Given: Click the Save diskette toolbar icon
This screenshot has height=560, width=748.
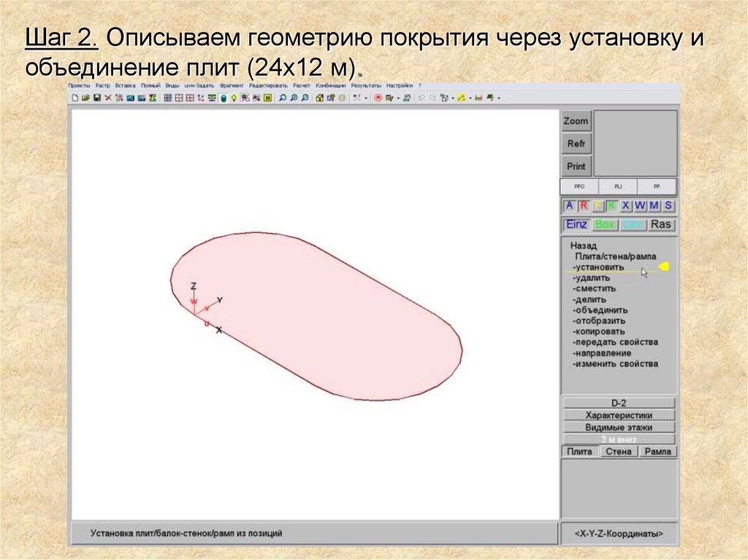Looking at the screenshot, I should point(96,97).
